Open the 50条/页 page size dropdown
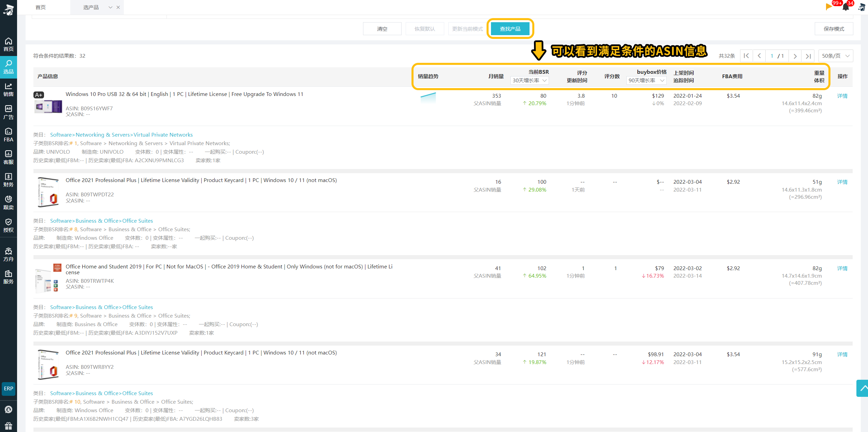The image size is (868, 432). (836, 56)
